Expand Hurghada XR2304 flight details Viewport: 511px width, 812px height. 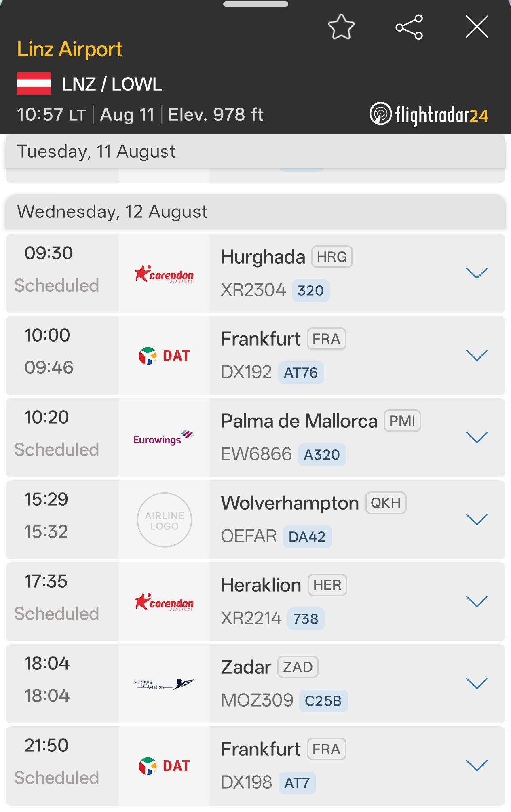click(477, 273)
